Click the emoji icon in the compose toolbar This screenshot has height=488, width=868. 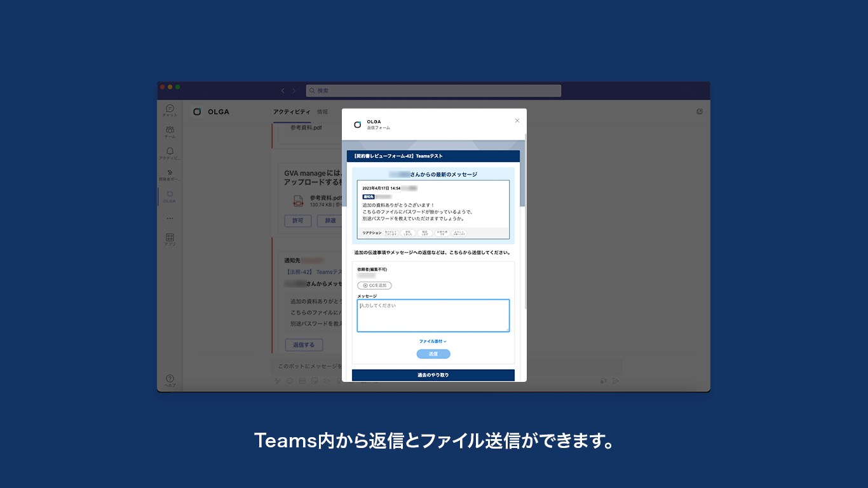290,381
